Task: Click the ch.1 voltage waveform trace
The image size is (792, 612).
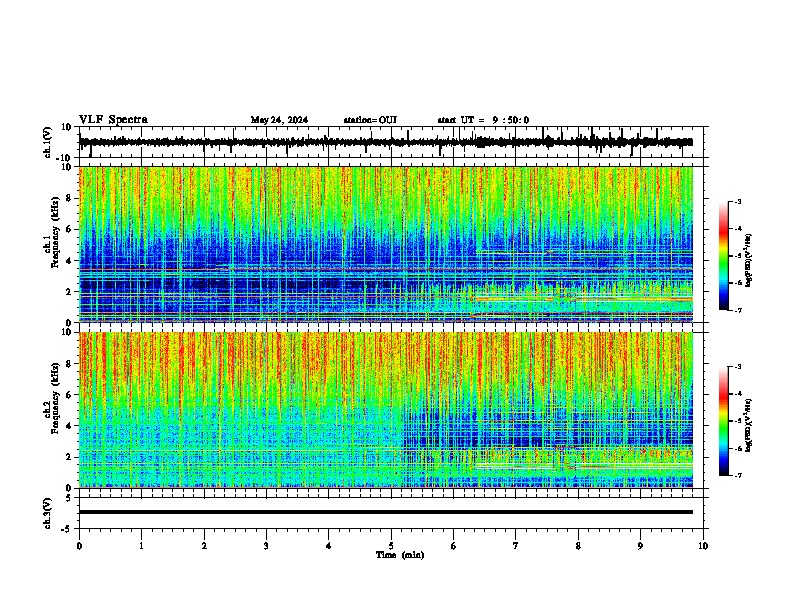Action: point(385,142)
